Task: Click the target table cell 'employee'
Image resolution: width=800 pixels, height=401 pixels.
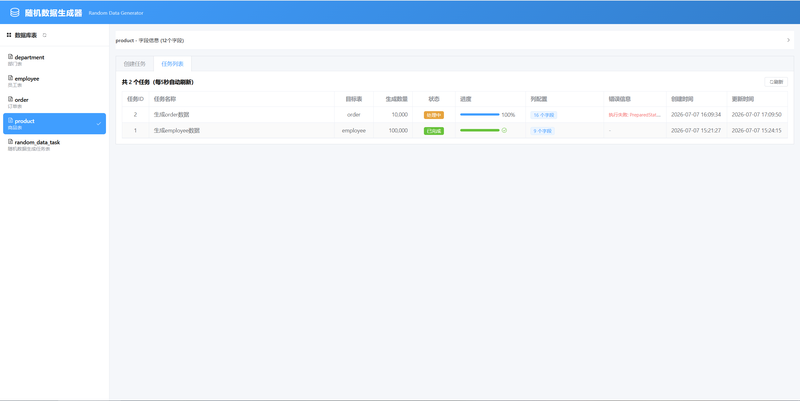Action: 354,131
